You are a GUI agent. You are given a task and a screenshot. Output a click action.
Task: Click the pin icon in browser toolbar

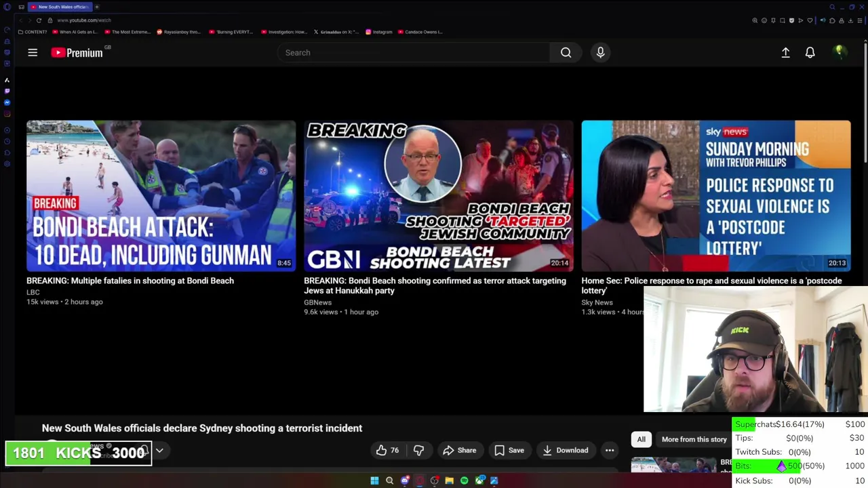click(x=773, y=20)
